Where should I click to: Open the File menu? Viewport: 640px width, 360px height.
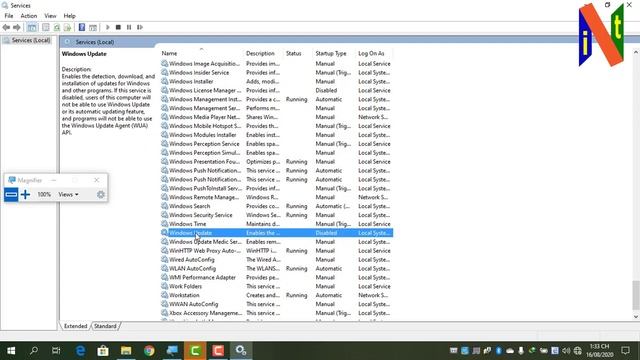[x=9, y=16]
